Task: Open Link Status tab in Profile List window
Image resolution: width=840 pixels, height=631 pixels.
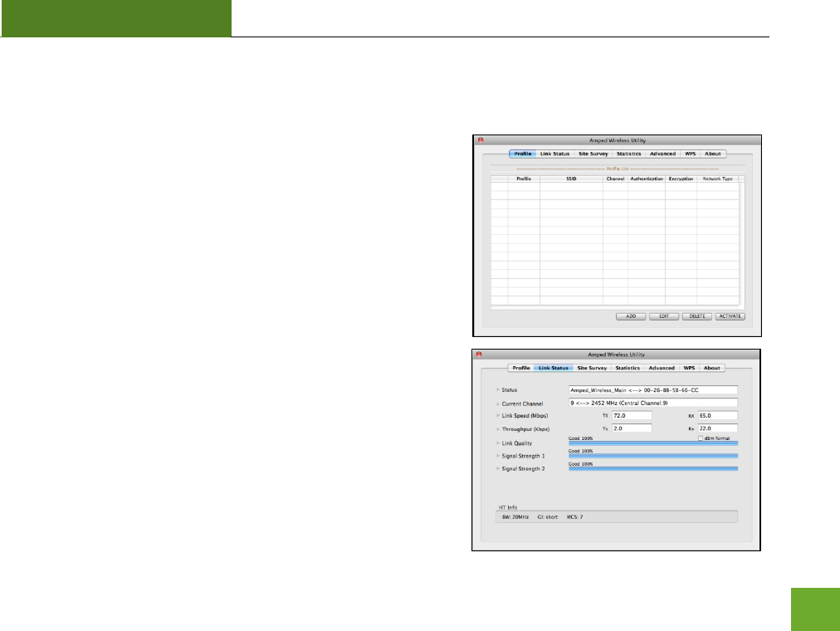Action: pos(554,154)
